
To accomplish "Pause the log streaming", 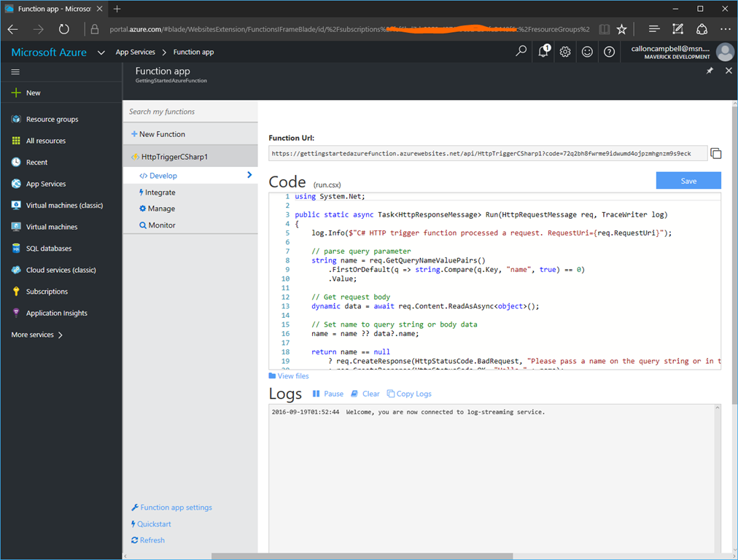I will coord(327,394).
